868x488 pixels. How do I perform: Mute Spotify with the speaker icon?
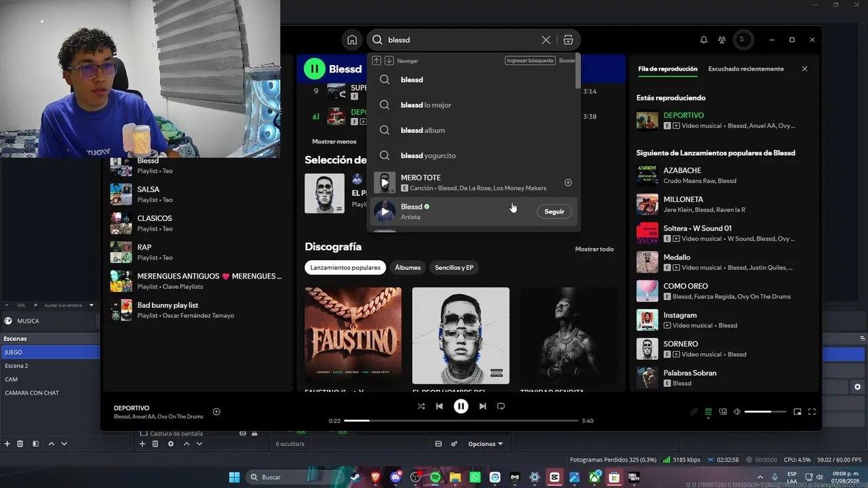(737, 411)
